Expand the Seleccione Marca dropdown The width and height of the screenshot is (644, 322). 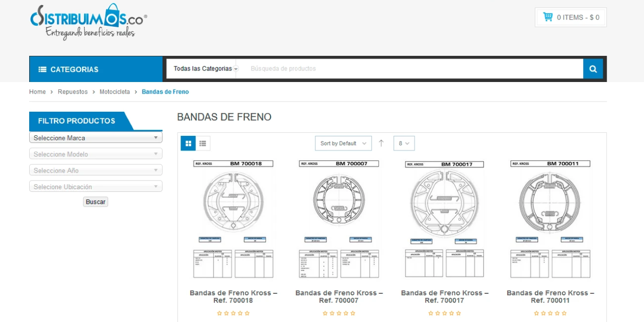(95, 137)
